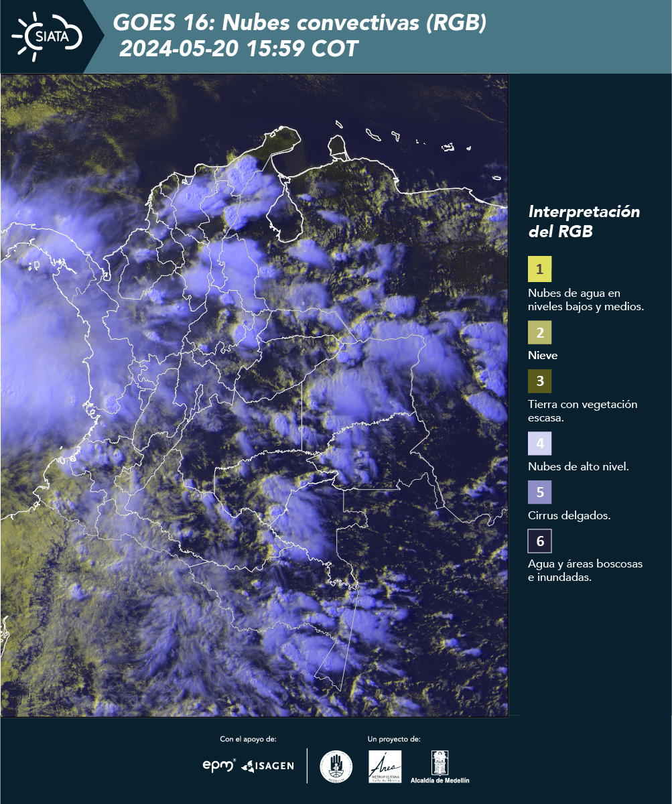Select legend swatch 3 dark olive
This screenshot has width=672, height=804.
[539, 381]
